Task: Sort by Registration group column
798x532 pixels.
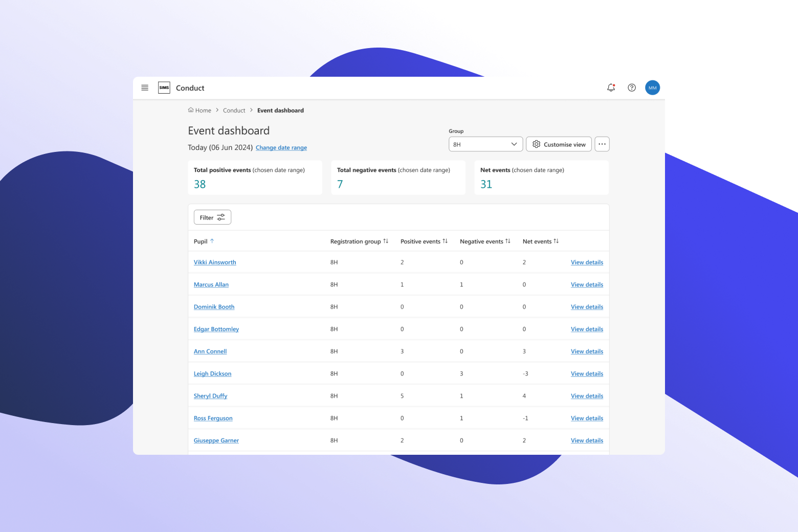Action: click(x=386, y=241)
